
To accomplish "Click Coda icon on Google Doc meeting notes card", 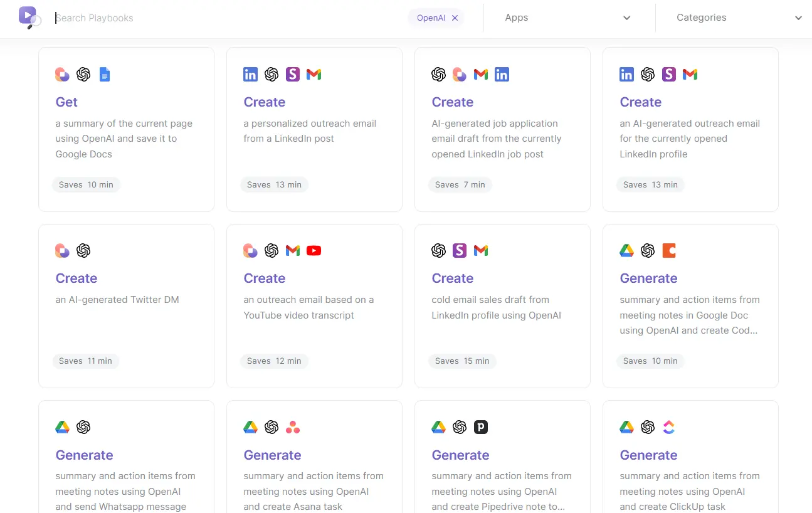I will 669,251.
